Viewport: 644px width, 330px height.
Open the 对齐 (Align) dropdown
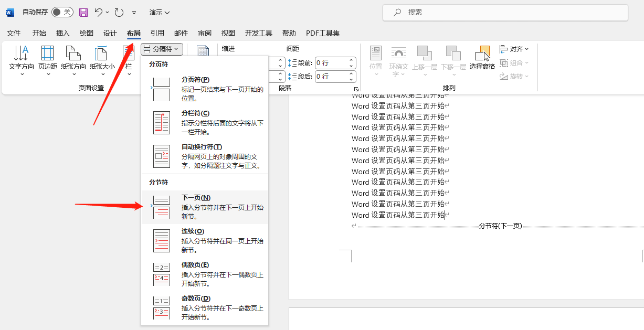pos(514,49)
